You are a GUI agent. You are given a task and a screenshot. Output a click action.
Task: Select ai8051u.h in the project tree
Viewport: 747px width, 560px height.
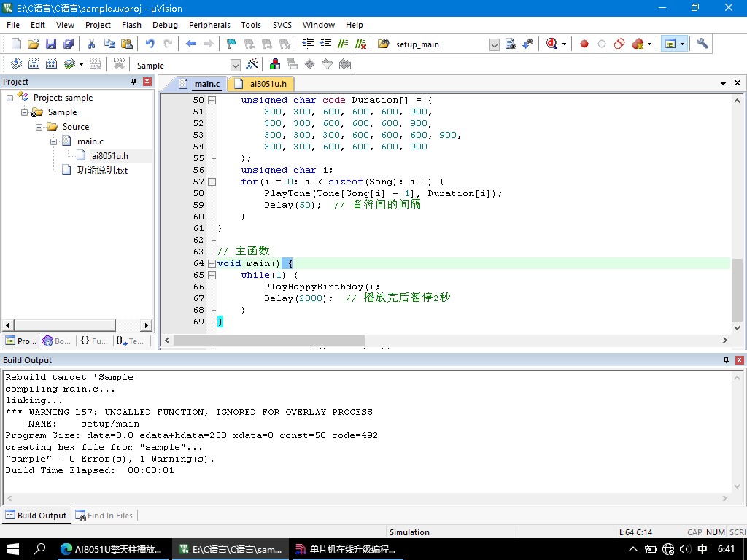pos(109,156)
